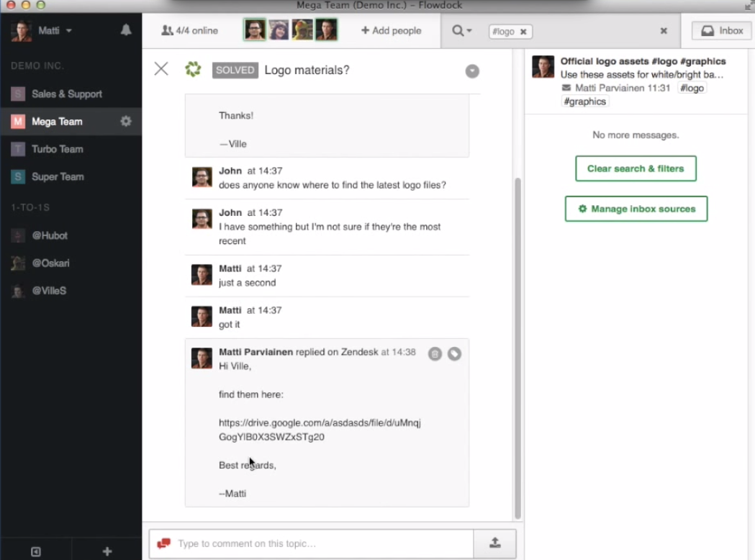755x560 pixels.
Task: Clear the search field with X
Action: click(664, 31)
